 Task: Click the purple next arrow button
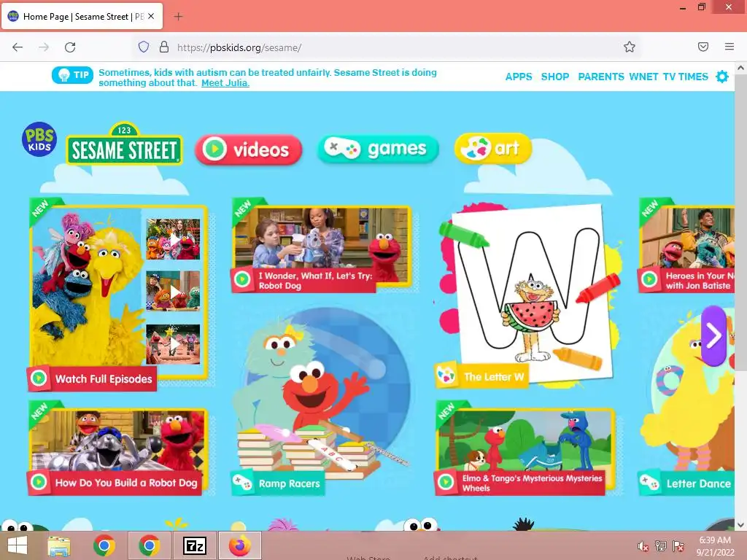point(713,336)
